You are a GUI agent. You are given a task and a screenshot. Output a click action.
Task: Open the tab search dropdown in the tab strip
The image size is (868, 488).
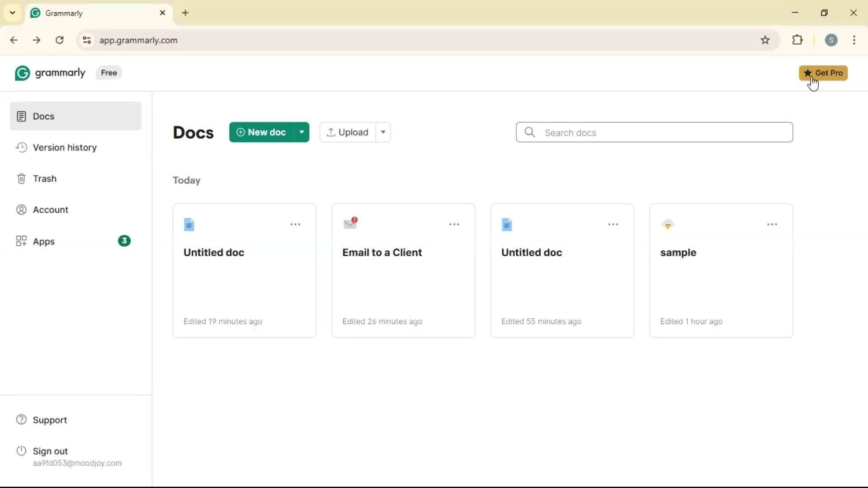[13, 13]
